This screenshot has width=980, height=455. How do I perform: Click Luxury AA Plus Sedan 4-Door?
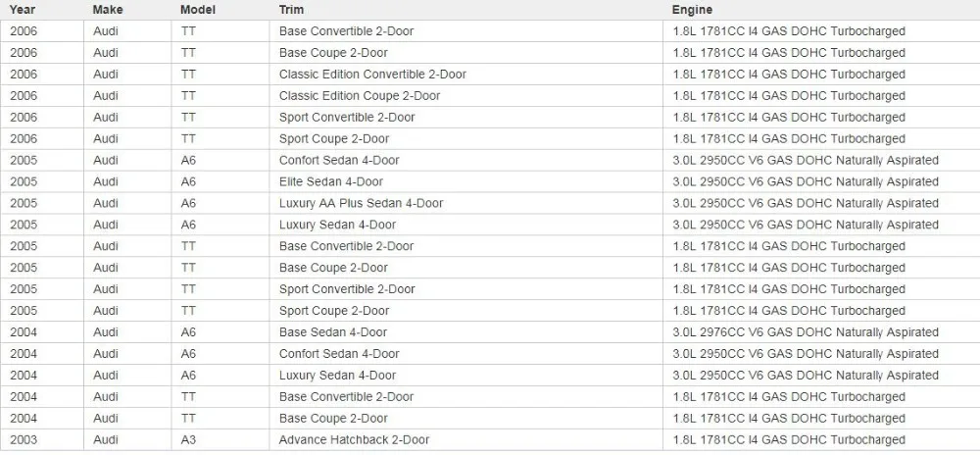(362, 203)
